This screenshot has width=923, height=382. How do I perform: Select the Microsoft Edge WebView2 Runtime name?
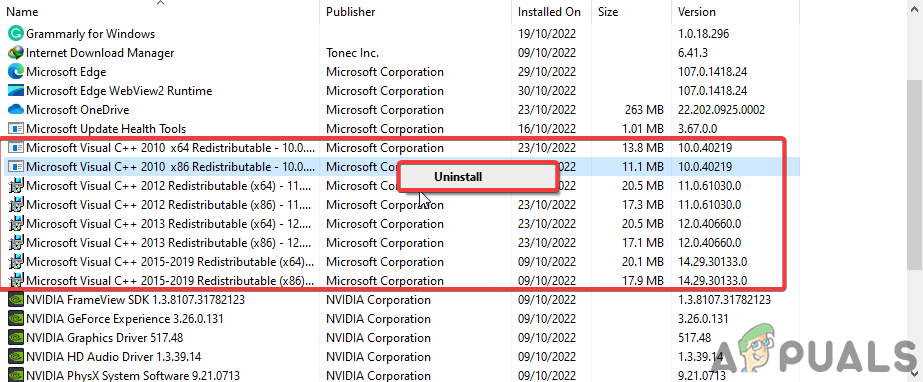coord(119,91)
